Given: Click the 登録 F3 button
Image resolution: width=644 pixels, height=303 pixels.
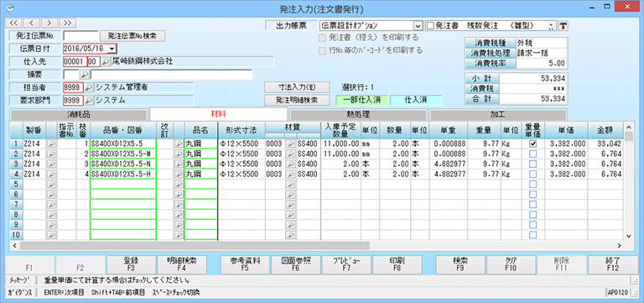Looking at the screenshot, I should pos(131,264).
